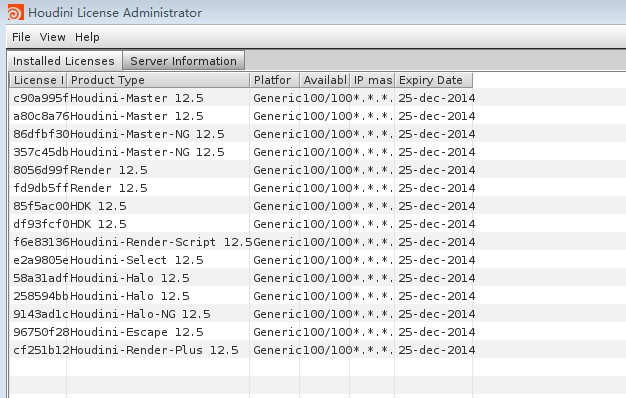Select the Installed Licenses tab
Screen dimensions: 626x398
point(64,61)
